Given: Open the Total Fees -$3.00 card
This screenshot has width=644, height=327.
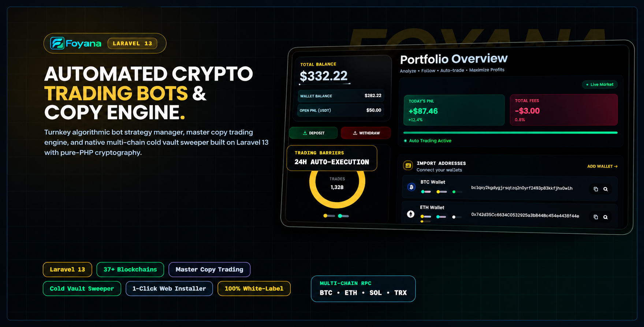Looking at the screenshot, I should click(x=564, y=110).
